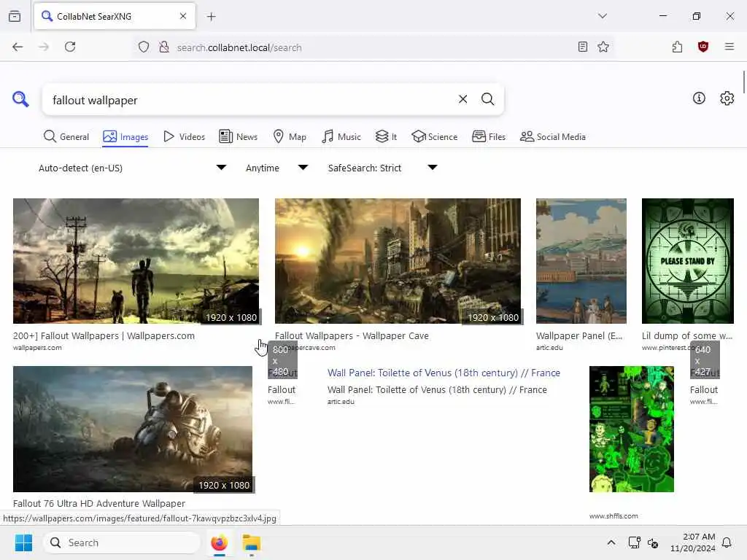
Task: Select the It category tab
Action: coord(386,136)
